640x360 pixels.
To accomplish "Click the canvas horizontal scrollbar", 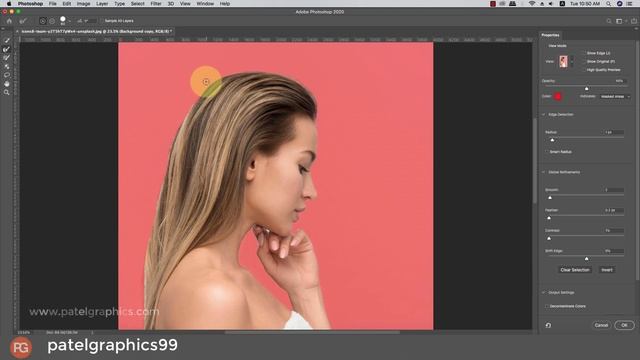I will (x=312, y=332).
